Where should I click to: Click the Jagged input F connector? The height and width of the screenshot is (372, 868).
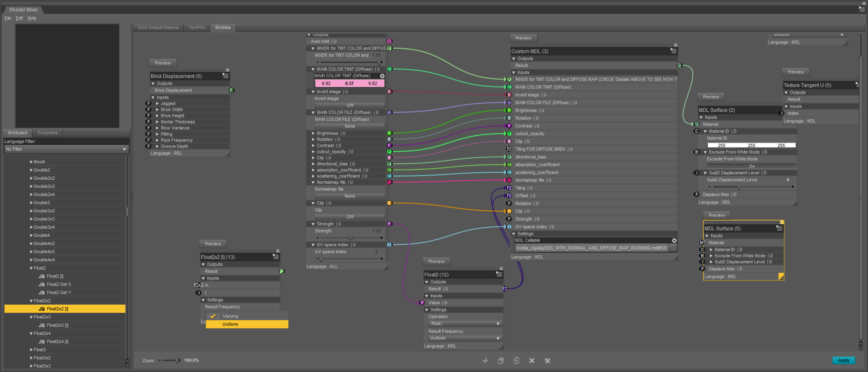coord(148,103)
